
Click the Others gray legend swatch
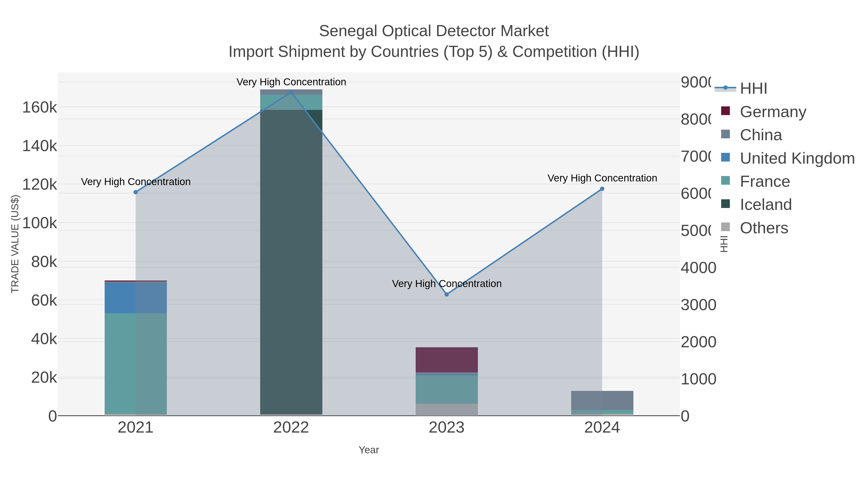pos(725,227)
